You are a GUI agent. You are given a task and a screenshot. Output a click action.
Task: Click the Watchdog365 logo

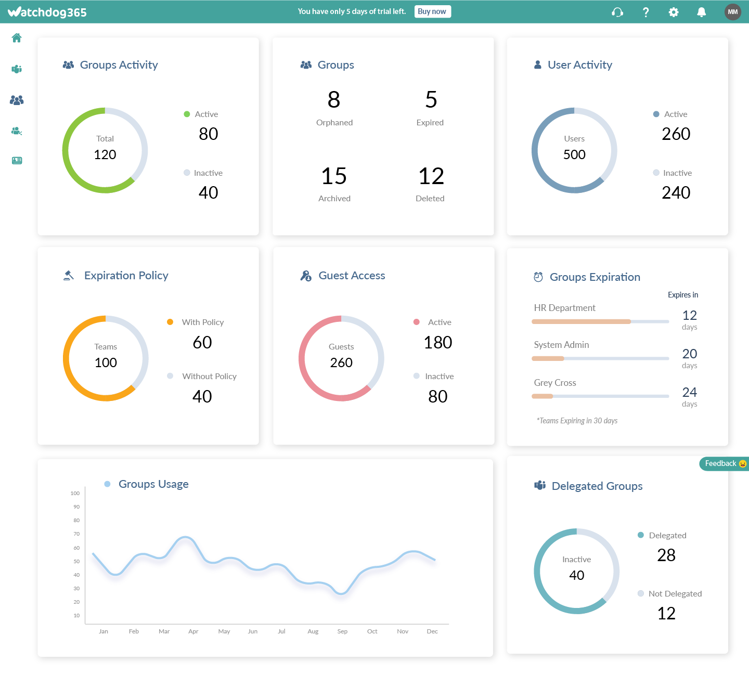47,12
